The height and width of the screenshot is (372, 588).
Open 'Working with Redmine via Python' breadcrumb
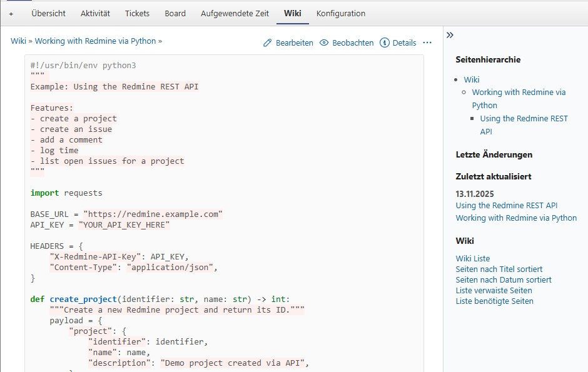pyautogui.click(x=95, y=41)
